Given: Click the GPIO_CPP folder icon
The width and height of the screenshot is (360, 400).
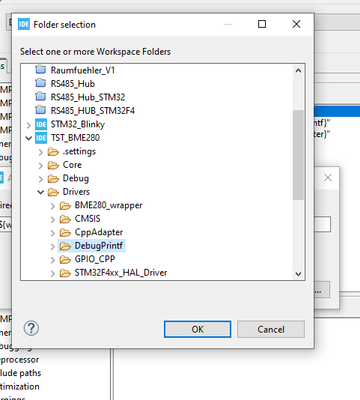Looking at the screenshot, I should click(65, 259).
